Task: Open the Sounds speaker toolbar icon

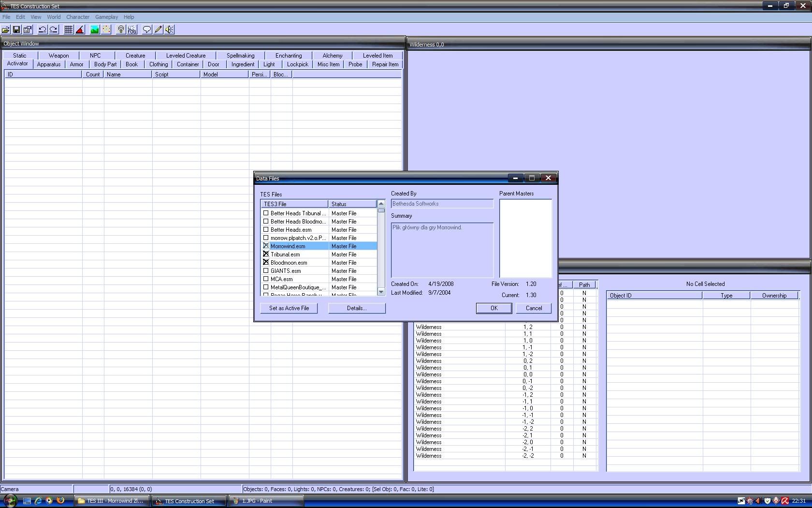Action: coord(169,30)
